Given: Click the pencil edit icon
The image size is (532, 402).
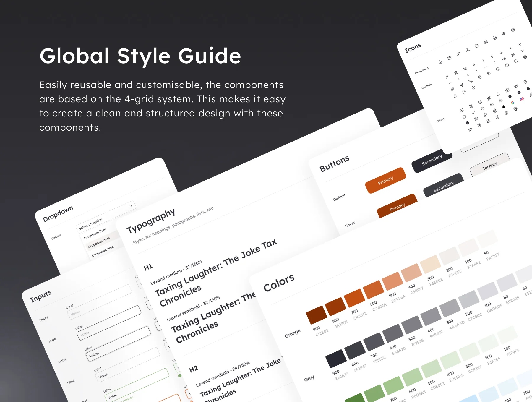Looking at the screenshot, I should pos(447,77).
